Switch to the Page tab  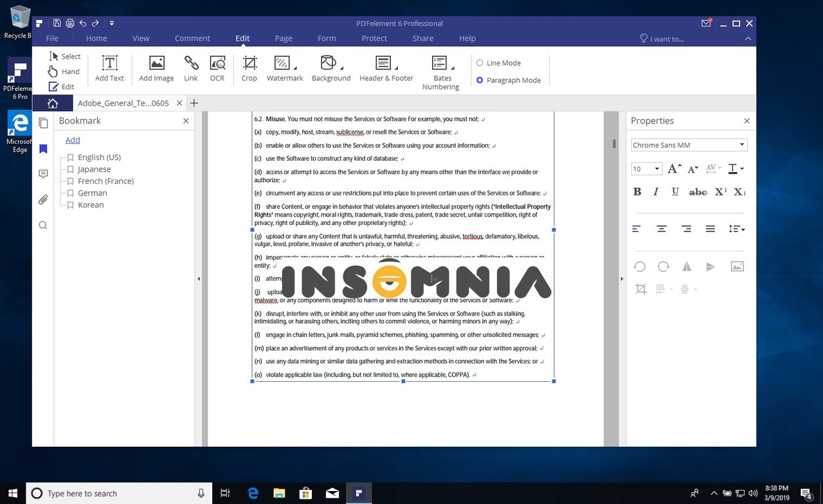pyautogui.click(x=284, y=39)
